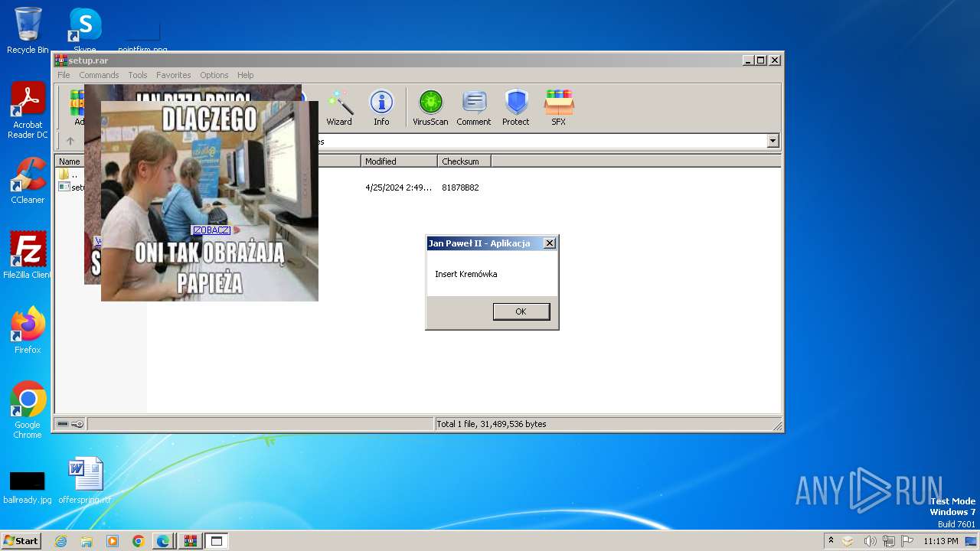Sort by Modified column header
The image size is (980, 551).
(399, 161)
